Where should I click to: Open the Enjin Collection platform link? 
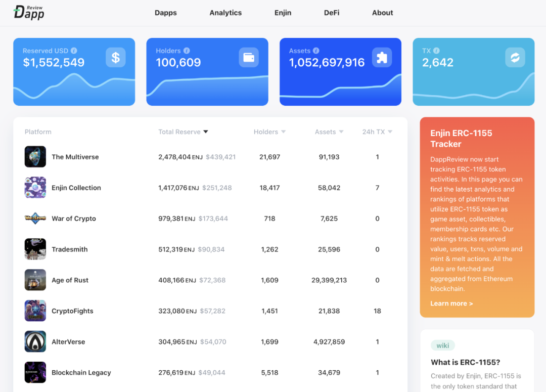click(x=76, y=188)
